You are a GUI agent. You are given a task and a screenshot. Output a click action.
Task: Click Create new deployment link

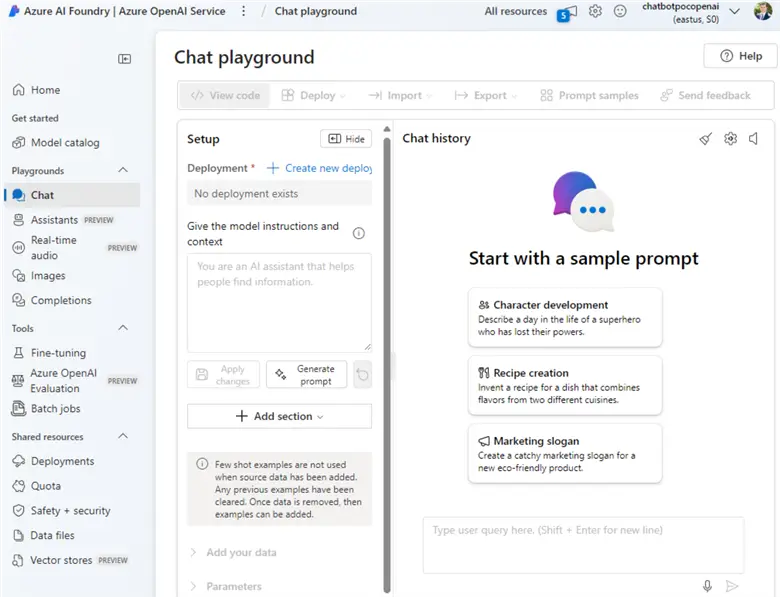319,168
